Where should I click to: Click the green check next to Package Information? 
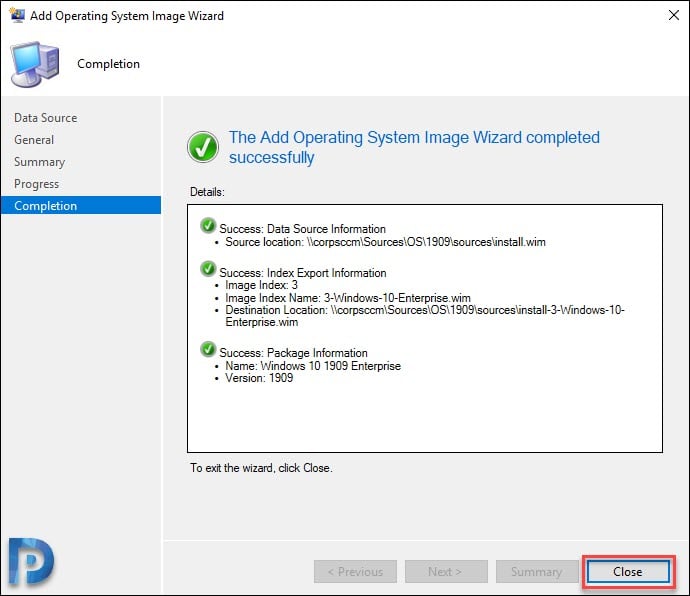[x=208, y=349]
